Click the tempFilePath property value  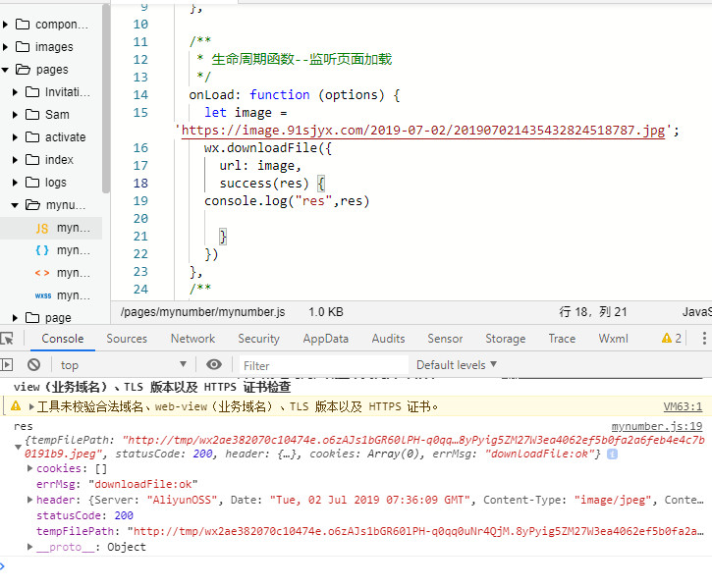[415, 531]
